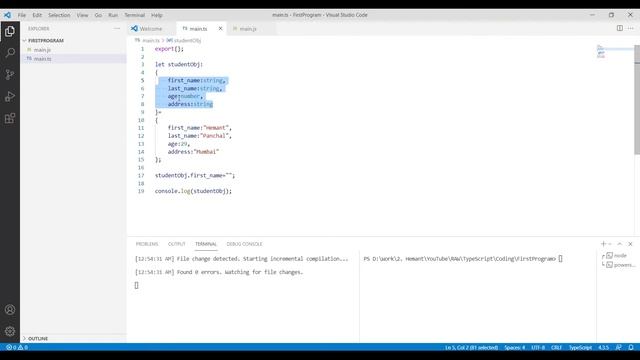Change indentation via Spaces: 4
Image resolution: width=640 pixels, height=360 pixels.
point(515,347)
